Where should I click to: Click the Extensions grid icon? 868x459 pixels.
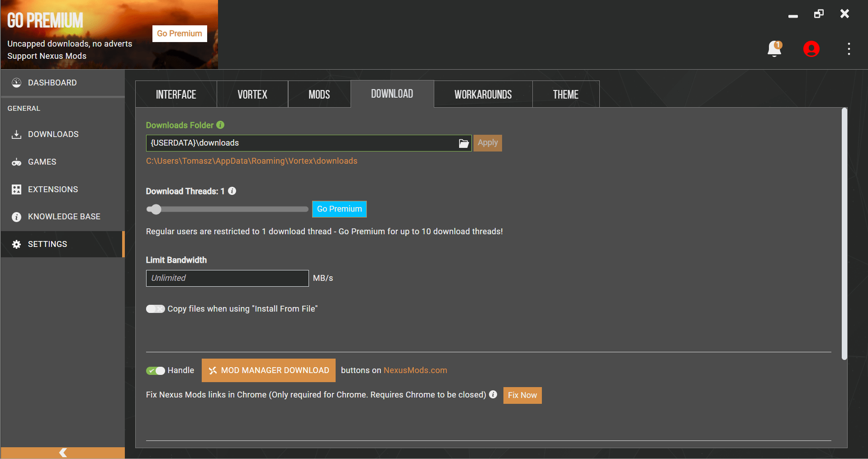(x=17, y=189)
